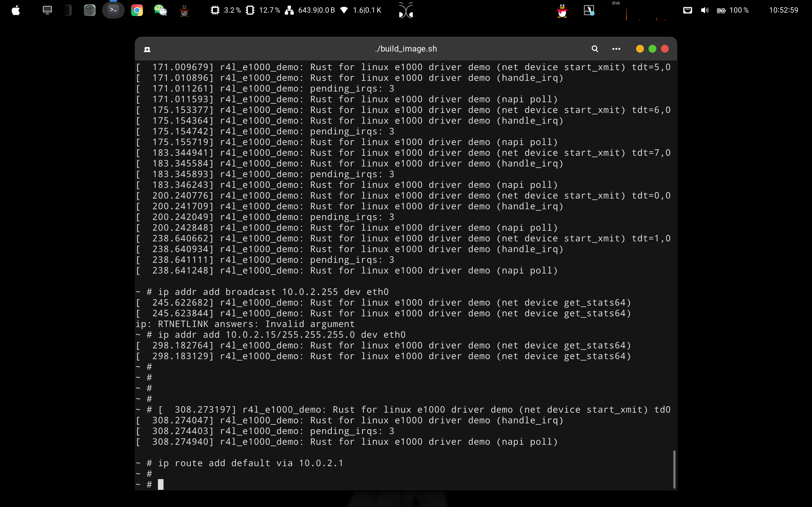Click the ./build_image.sh window title
This screenshot has width=812, height=507.
click(x=406, y=49)
